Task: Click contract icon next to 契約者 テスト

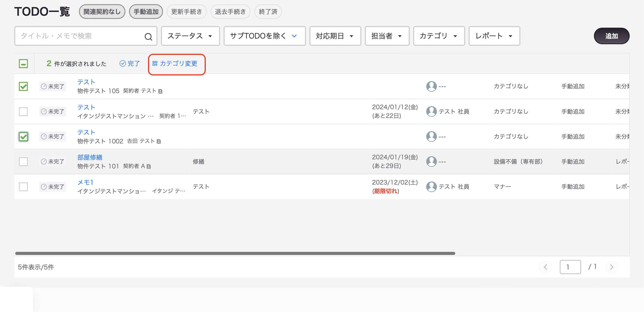Action: (x=160, y=92)
